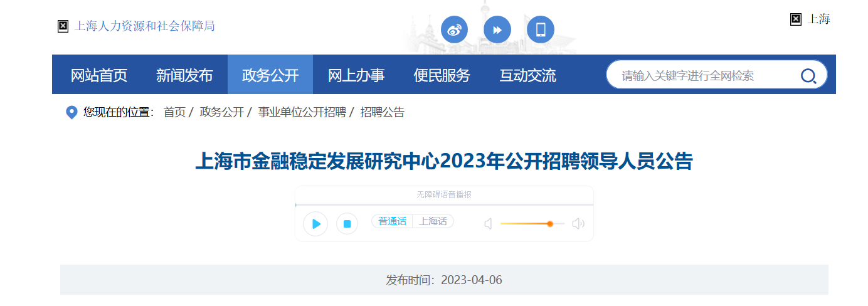The height and width of the screenshot is (306, 868).
Task: Open the 便民服务 menu item
Action: coord(442,75)
